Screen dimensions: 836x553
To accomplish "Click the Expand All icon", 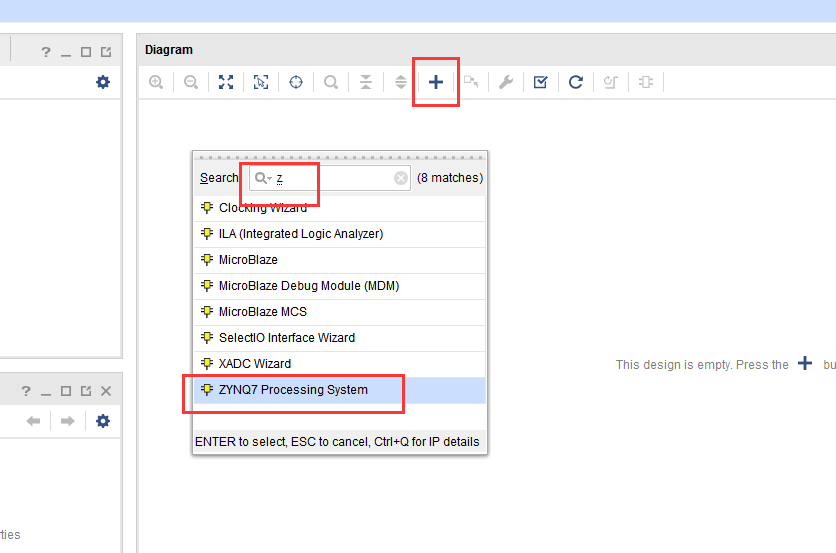I will point(401,82).
